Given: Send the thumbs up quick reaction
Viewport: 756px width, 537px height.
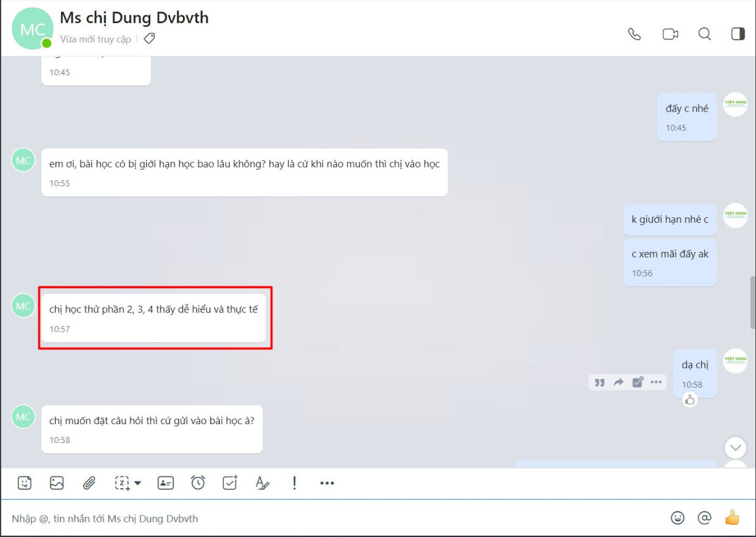Looking at the screenshot, I should coord(732,518).
